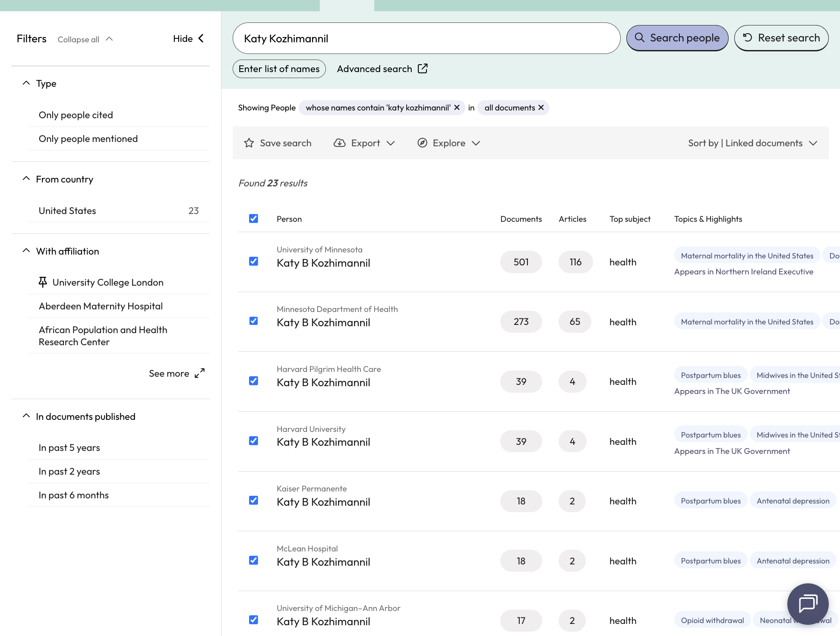Click Postpartum blues tag in Kaiser Permanente row
Screen dimensions: 840x636
click(x=711, y=501)
